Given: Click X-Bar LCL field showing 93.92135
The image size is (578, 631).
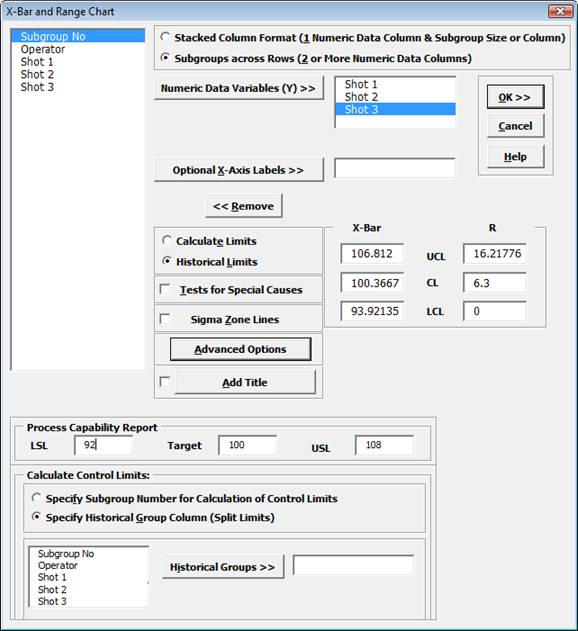Looking at the screenshot, I should [372, 311].
